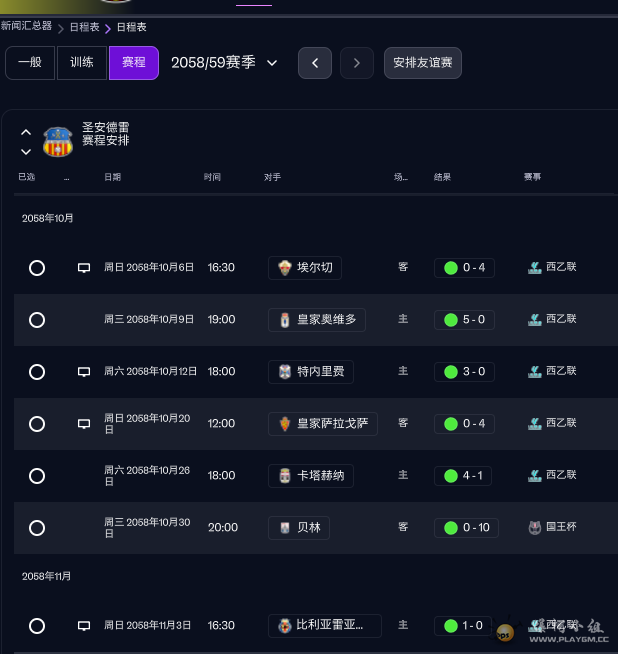Select the radio circle for 卡塔赫纳 match
Viewport: 618px width, 654px height.
(37, 476)
